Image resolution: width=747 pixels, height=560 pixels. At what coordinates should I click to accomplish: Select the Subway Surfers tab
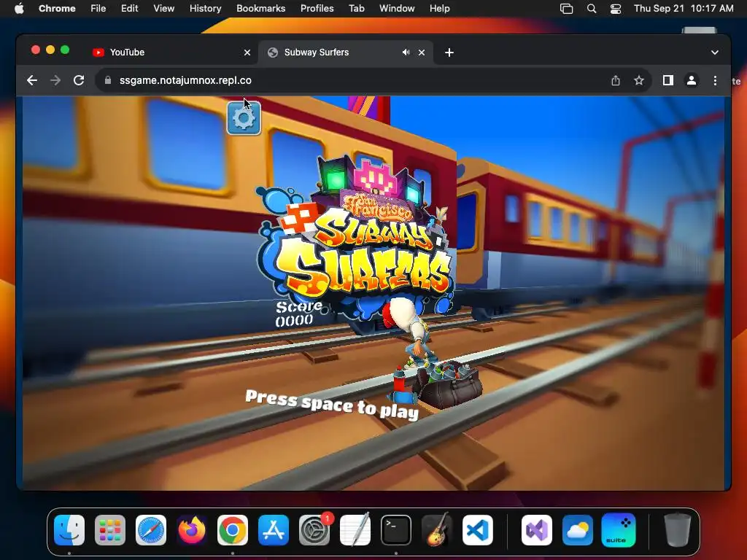(x=345, y=52)
